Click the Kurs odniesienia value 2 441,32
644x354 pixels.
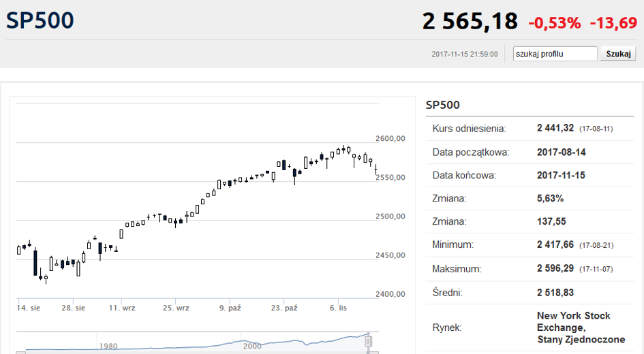[555, 128]
